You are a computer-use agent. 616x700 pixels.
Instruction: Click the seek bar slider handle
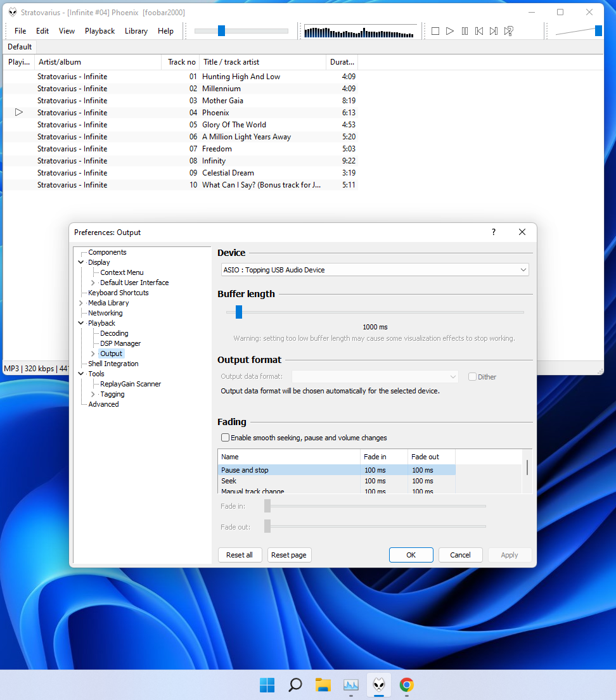tap(221, 31)
